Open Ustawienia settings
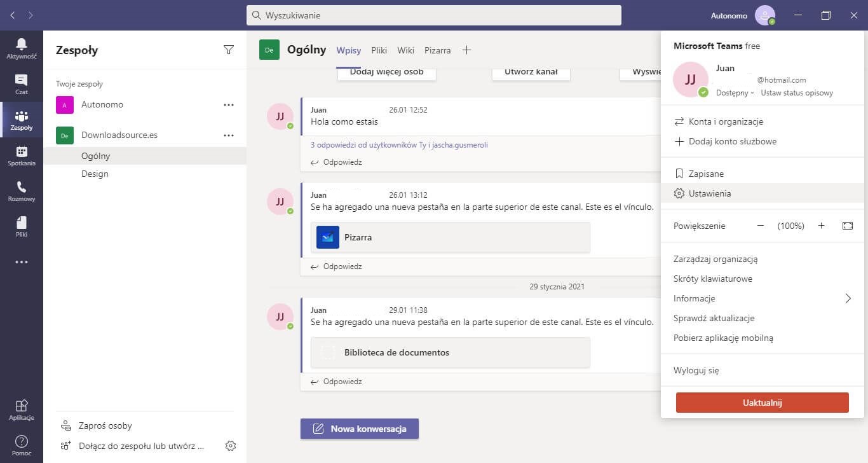This screenshot has height=463, width=868. (x=763, y=193)
